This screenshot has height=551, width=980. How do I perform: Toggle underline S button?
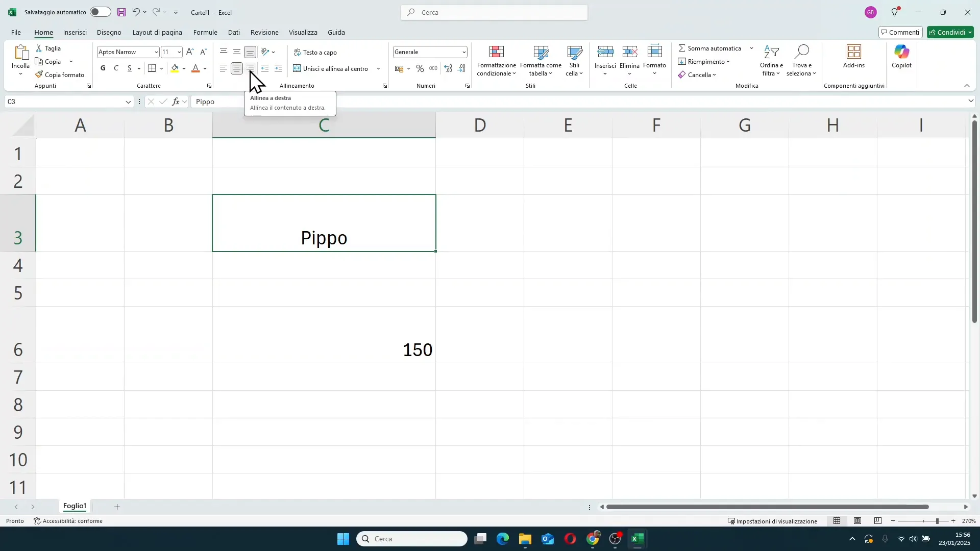130,68
